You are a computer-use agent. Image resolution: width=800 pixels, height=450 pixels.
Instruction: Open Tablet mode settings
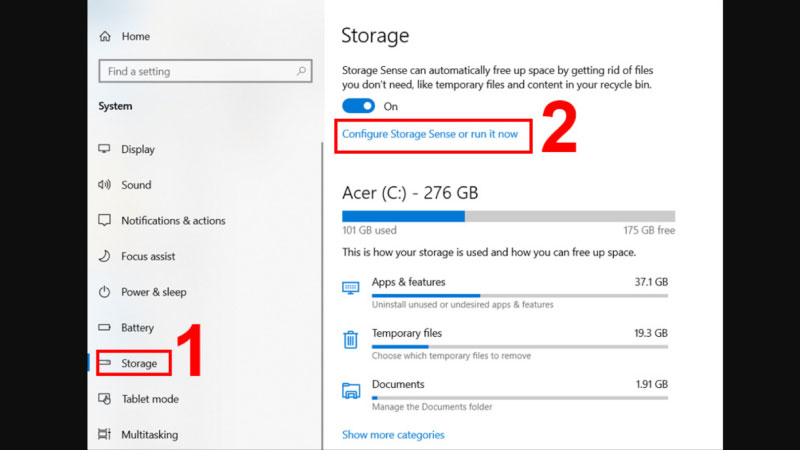coord(149,399)
